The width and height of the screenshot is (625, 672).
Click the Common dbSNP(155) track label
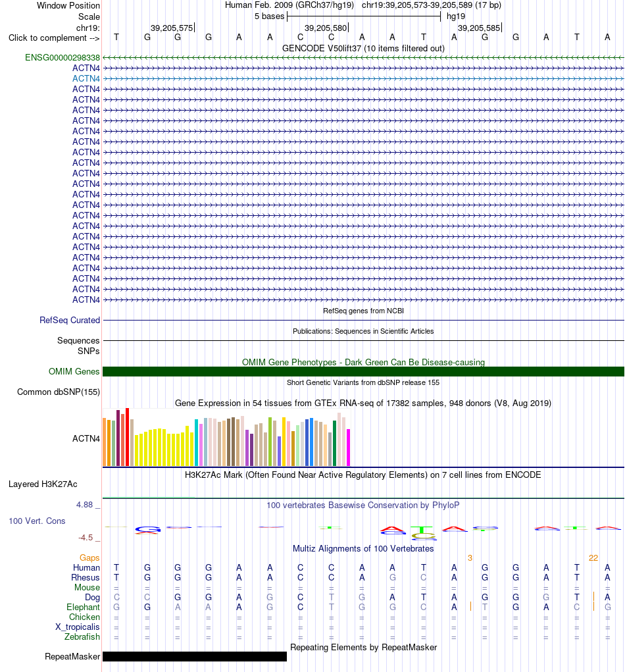click(x=59, y=392)
